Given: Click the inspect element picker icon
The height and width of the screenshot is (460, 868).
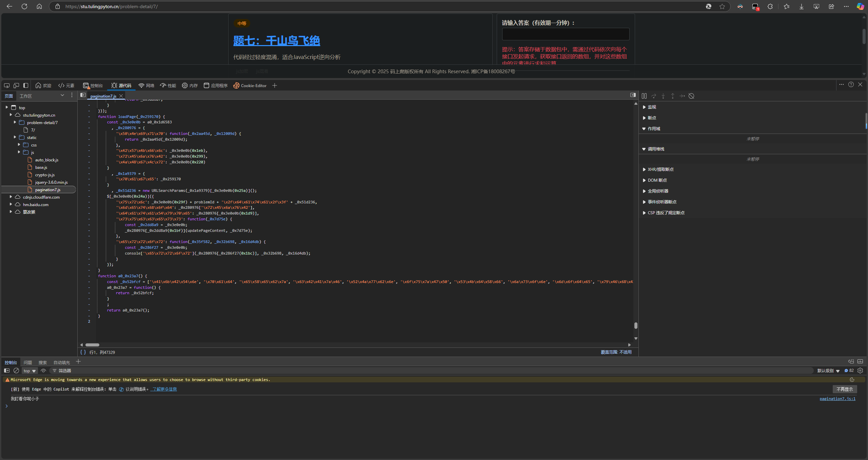Looking at the screenshot, I should point(6,85).
